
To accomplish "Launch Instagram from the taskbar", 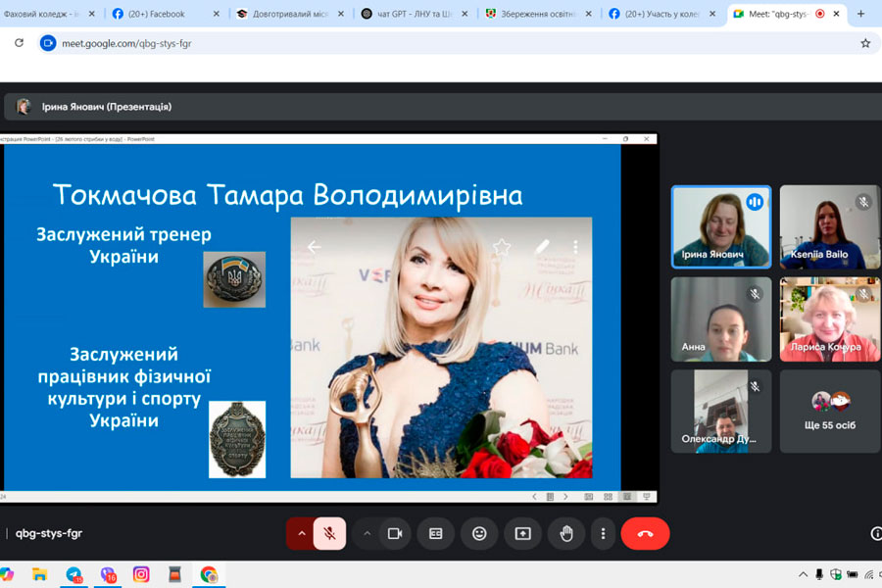I will pos(141,574).
